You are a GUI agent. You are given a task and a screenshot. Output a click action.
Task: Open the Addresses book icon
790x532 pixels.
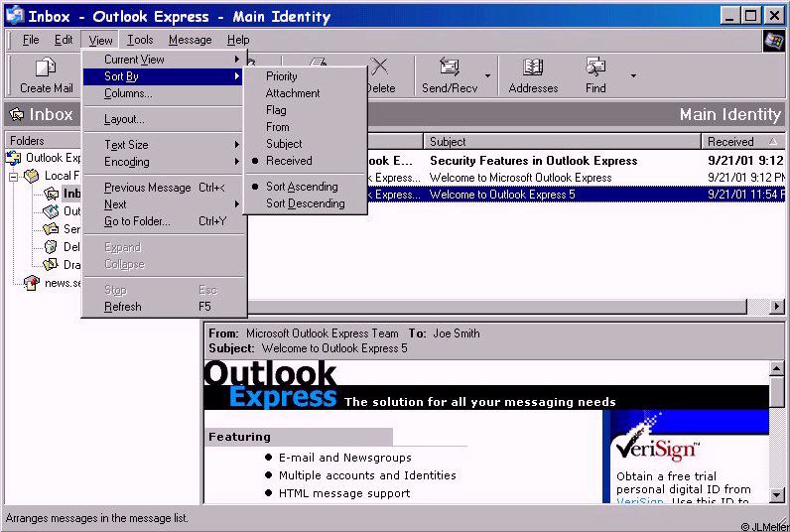point(533,67)
